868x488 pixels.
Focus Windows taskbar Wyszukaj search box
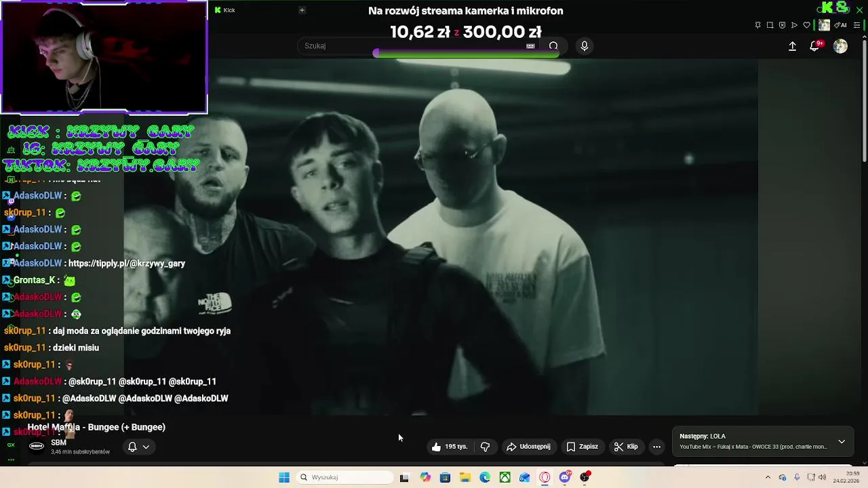pos(344,477)
